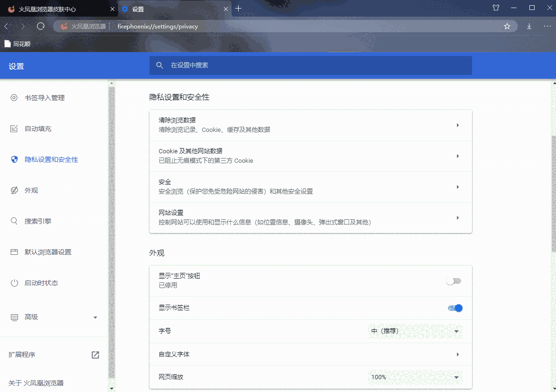Open a new tab with the plus icon
This screenshot has width=556, height=392.
[x=238, y=8]
